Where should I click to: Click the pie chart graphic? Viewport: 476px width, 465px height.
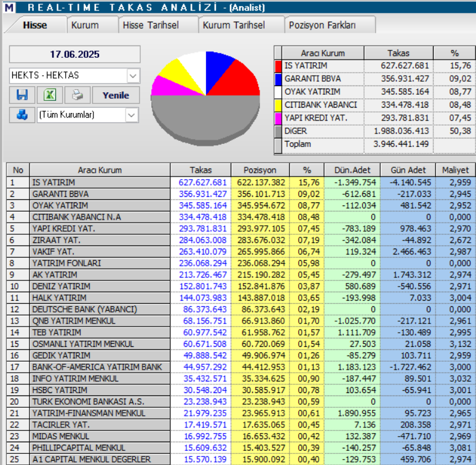tap(205, 98)
